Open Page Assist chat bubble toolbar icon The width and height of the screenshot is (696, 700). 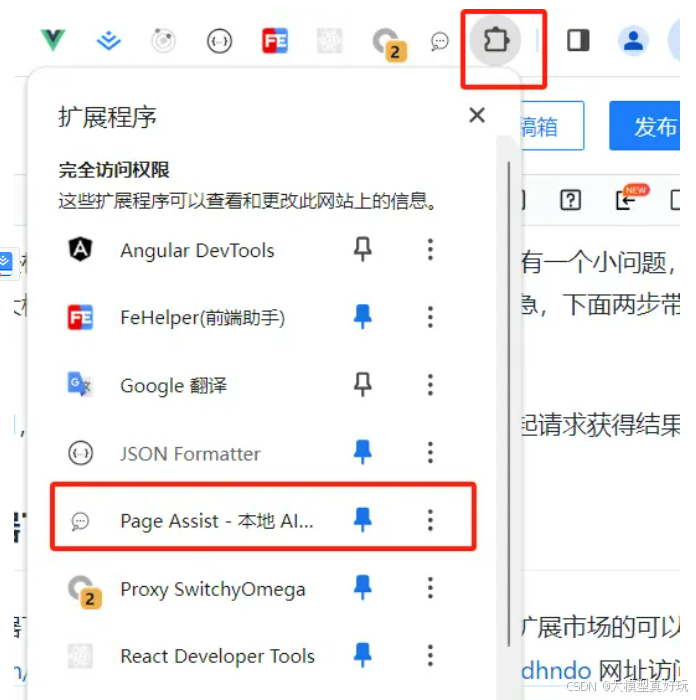pos(440,42)
